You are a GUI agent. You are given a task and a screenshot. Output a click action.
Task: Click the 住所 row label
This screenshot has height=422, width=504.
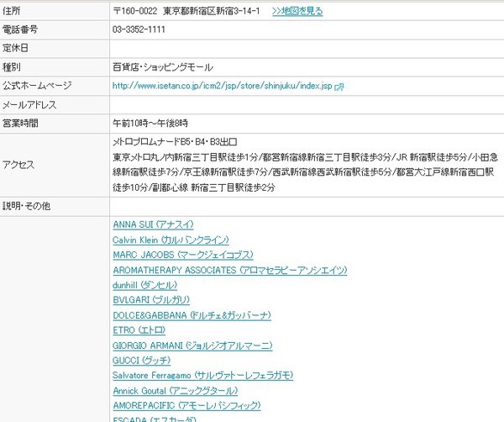pos(12,11)
